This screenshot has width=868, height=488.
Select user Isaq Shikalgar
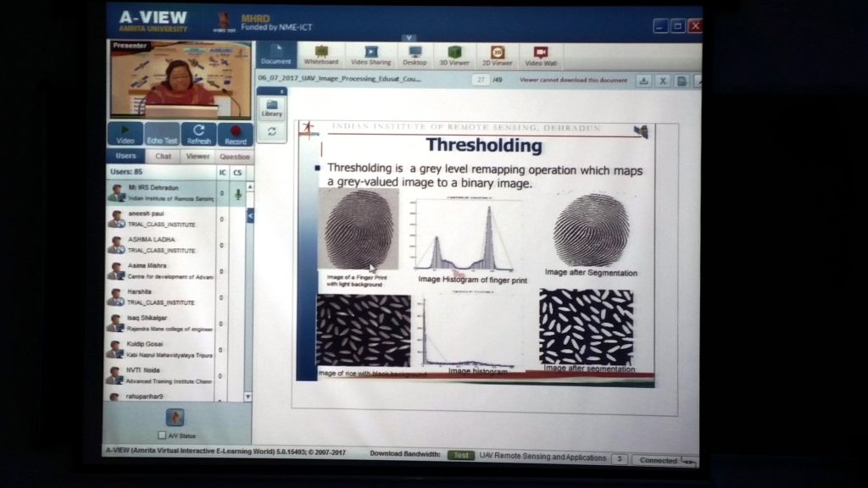click(161, 323)
